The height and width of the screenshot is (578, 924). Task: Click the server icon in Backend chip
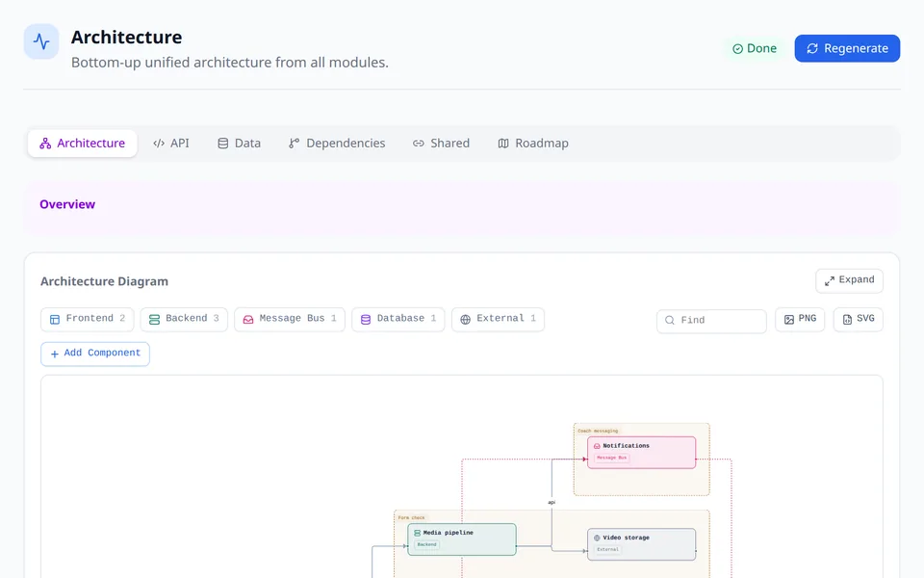(x=154, y=320)
